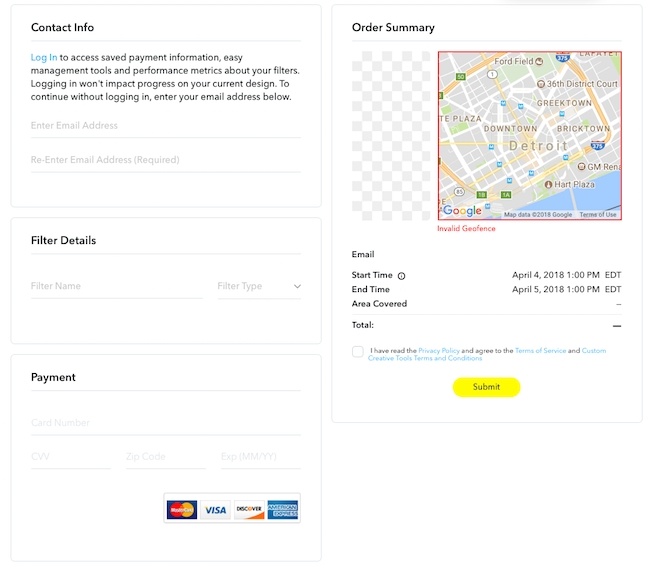
Task: Click the MasterCard logo icon
Action: tap(182, 510)
